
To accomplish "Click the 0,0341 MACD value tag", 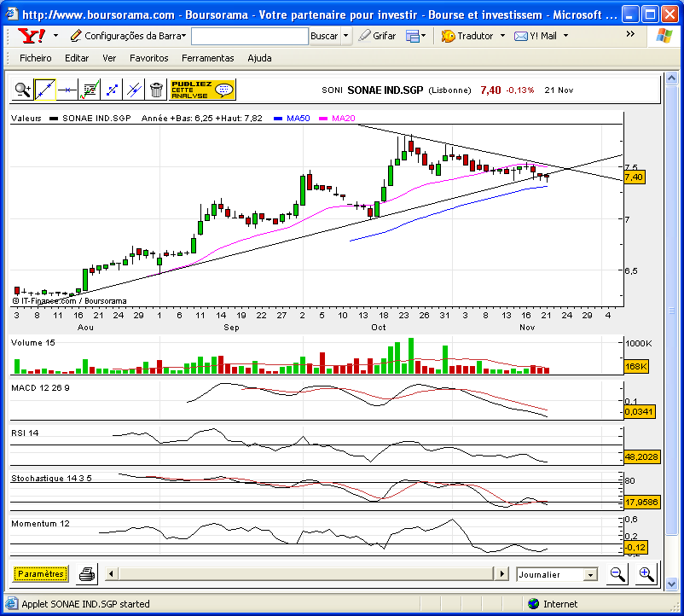I will pos(639,412).
